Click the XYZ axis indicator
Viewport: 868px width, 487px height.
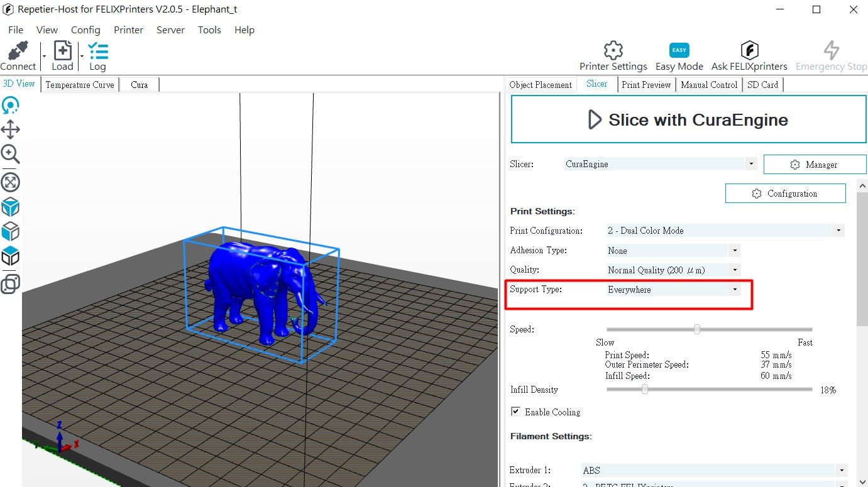[x=58, y=438]
